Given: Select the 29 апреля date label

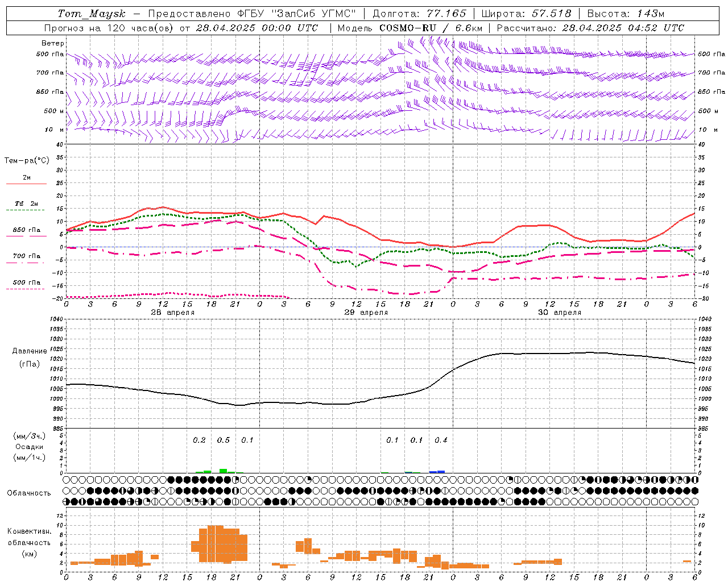Looking at the screenshot, I should (x=366, y=313).
